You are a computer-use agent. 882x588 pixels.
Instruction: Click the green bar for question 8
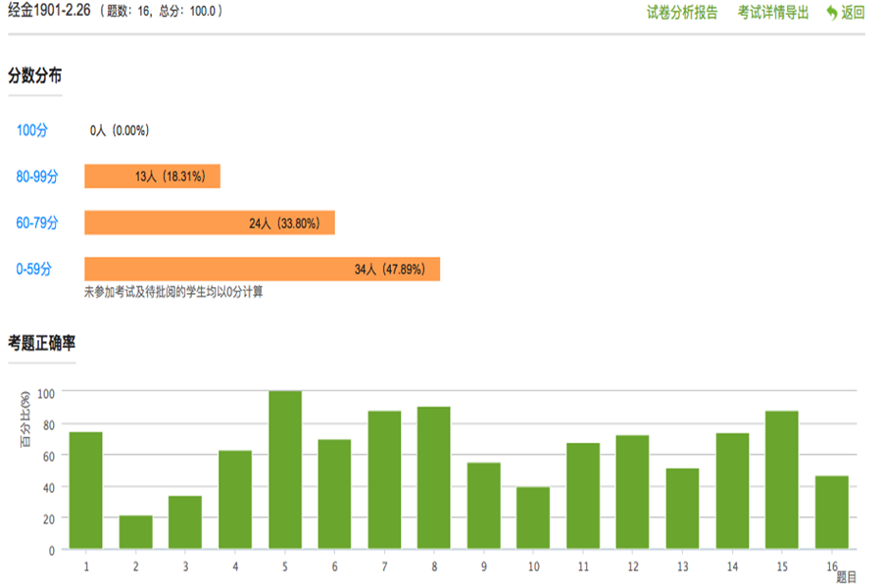[434, 477]
